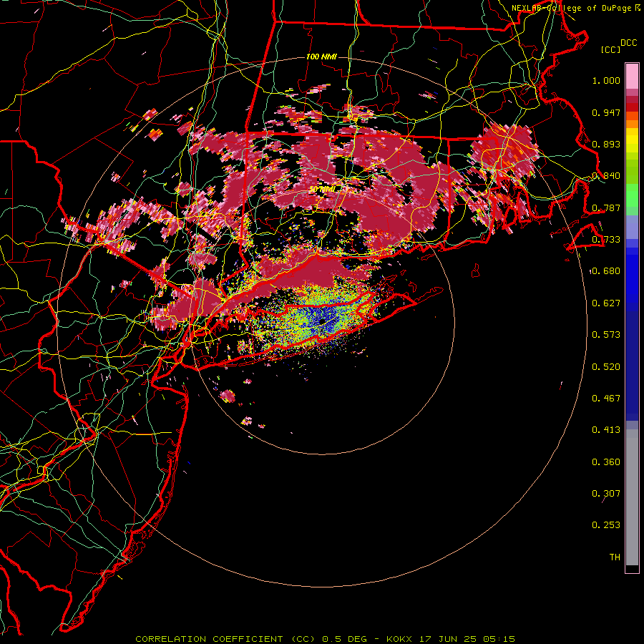The height and width of the screenshot is (644, 644).
Task: Select the 0.893 scale value
Action: 606,144
